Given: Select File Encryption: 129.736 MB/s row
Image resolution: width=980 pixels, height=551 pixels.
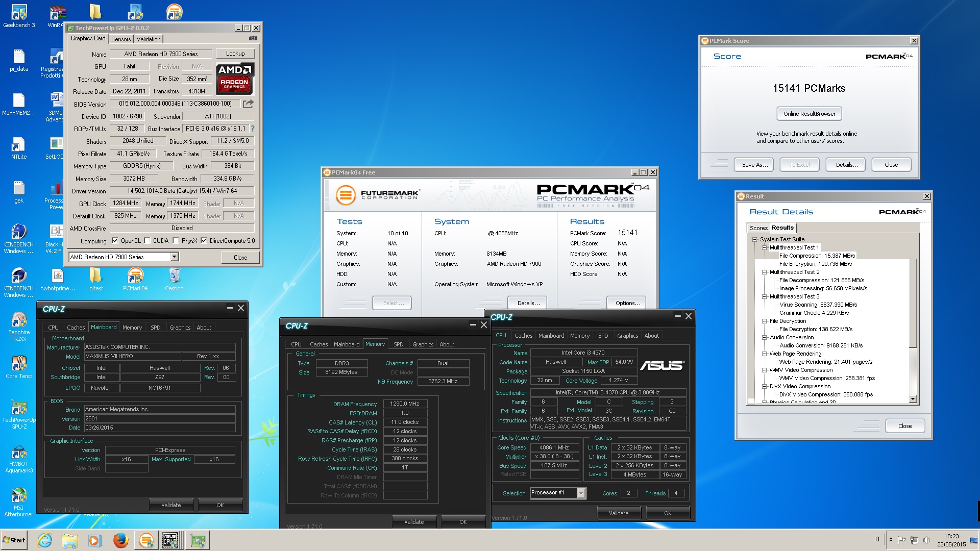Looking at the screenshot, I should click(815, 264).
